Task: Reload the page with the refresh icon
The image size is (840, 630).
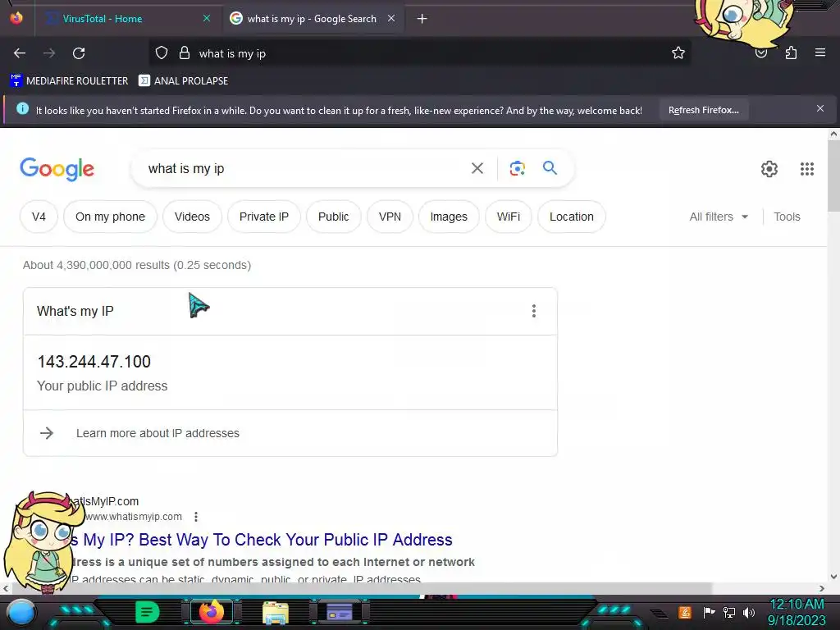Action: (79, 53)
